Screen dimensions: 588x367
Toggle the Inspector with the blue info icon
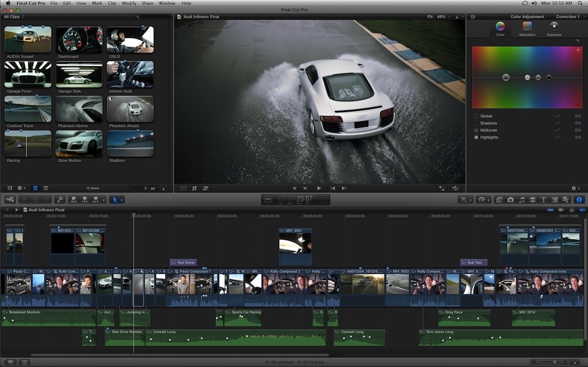[x=579, y=199]
